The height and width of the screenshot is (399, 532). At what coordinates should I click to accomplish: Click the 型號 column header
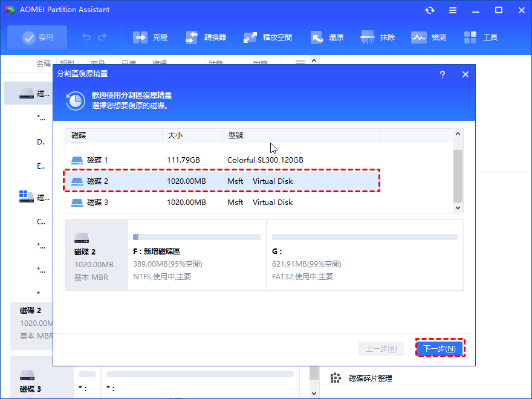pos(301,135)
